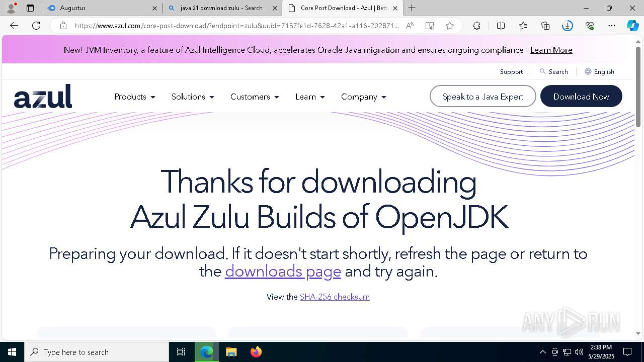
Task: Open Immersive Reader icon
Action: coord(430,26)
